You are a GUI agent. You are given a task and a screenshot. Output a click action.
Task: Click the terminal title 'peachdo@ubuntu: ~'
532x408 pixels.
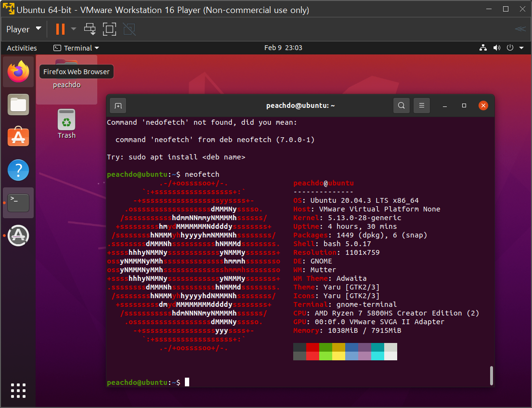tap(300, 105)
